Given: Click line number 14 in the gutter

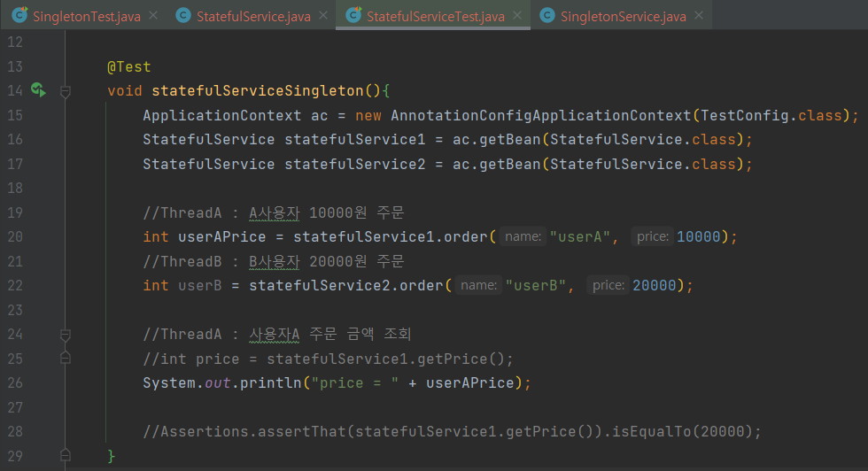Looking at the screenshot, I should point(15,91).
